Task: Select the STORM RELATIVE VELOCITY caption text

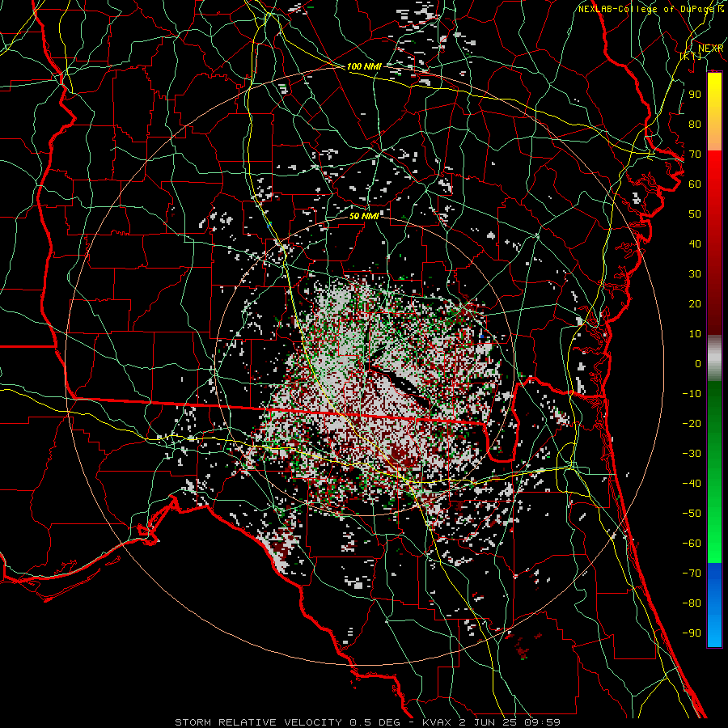Action: pyautogui.click(x=258, y=722)
